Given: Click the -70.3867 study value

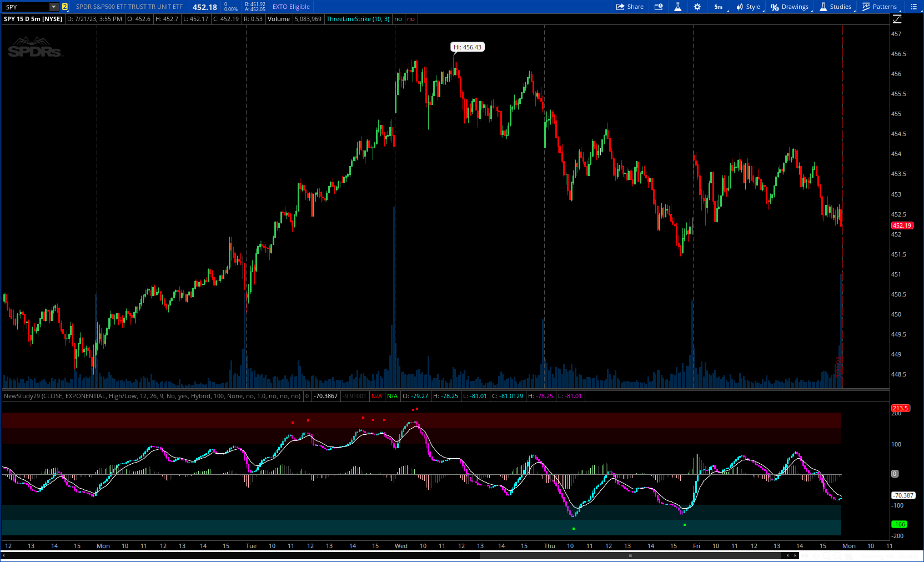Looking at the screenshot, I should (x=326, y=396).
